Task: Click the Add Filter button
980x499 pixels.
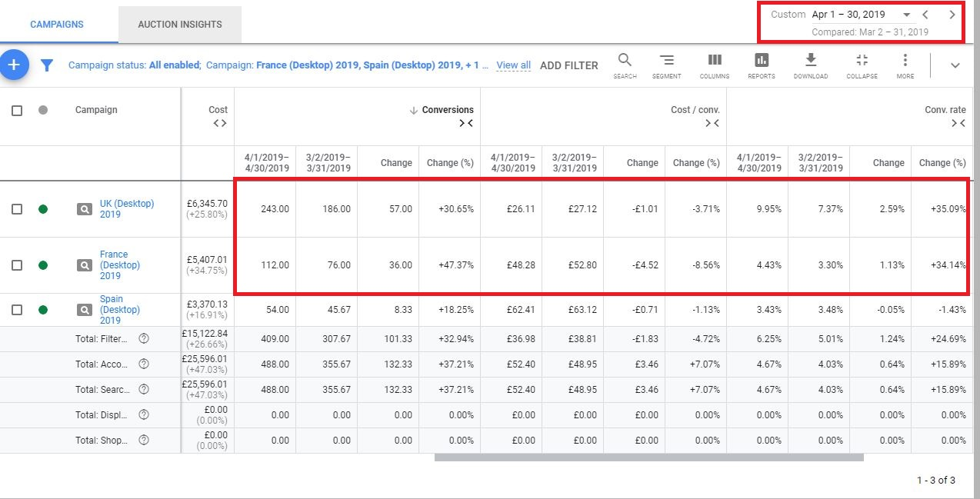Action: click(x=568, y=65)
